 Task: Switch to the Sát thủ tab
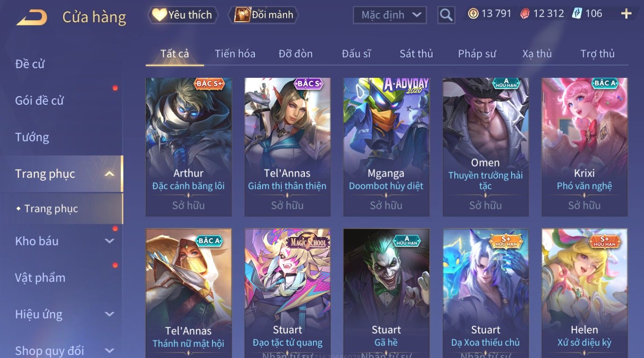416,54
